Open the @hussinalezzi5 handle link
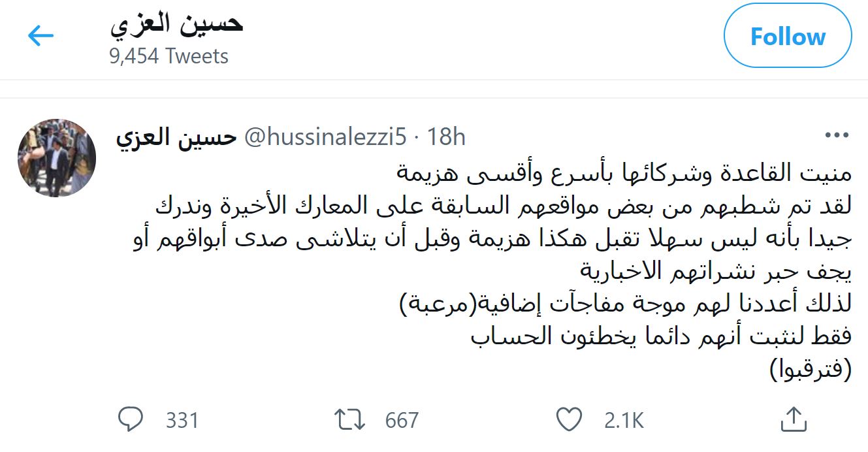 tap(325, 137)
